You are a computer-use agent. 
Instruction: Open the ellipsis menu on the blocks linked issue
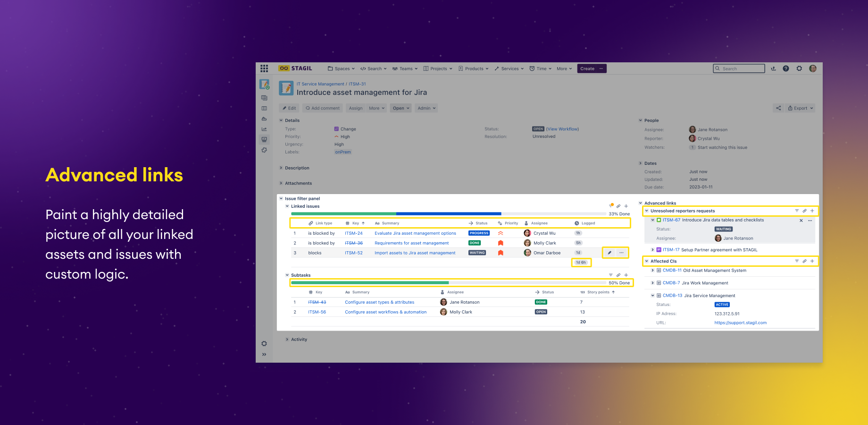[x=621, y=253]
